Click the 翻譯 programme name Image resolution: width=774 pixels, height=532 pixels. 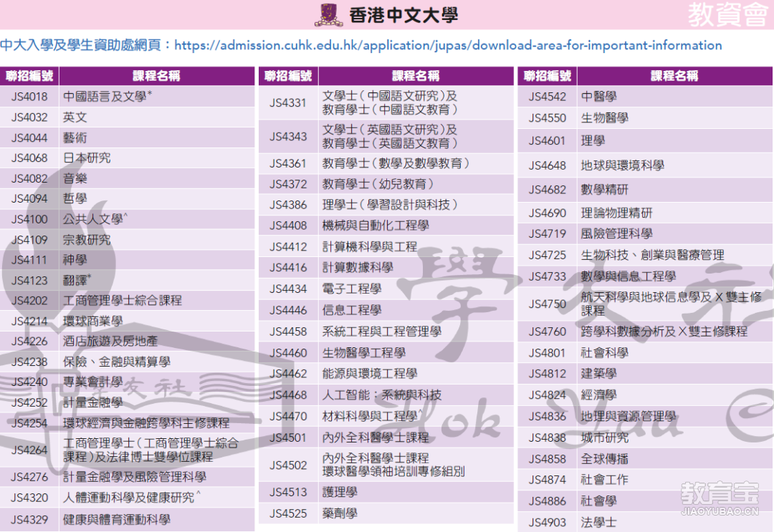pos(75,280)
